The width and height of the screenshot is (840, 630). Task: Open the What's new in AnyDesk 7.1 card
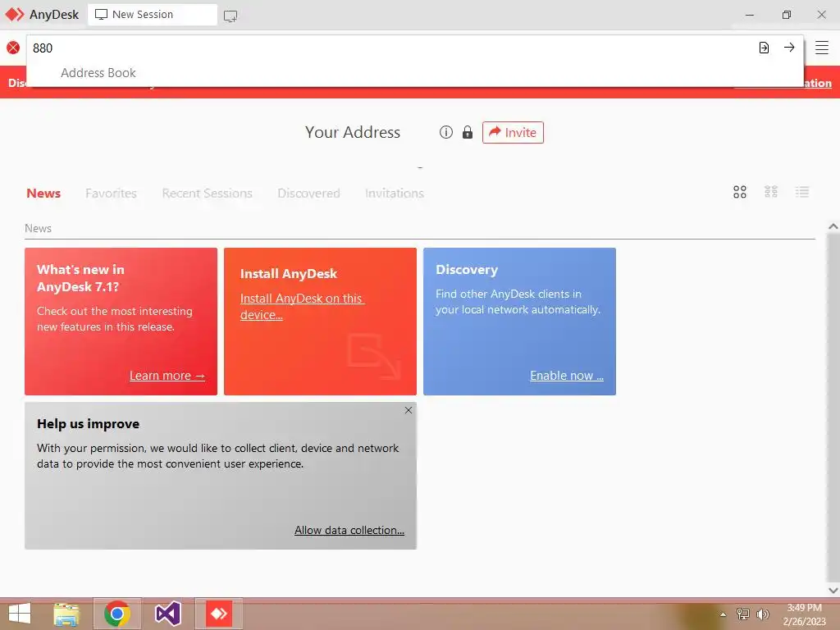click(x=121, y=322)
